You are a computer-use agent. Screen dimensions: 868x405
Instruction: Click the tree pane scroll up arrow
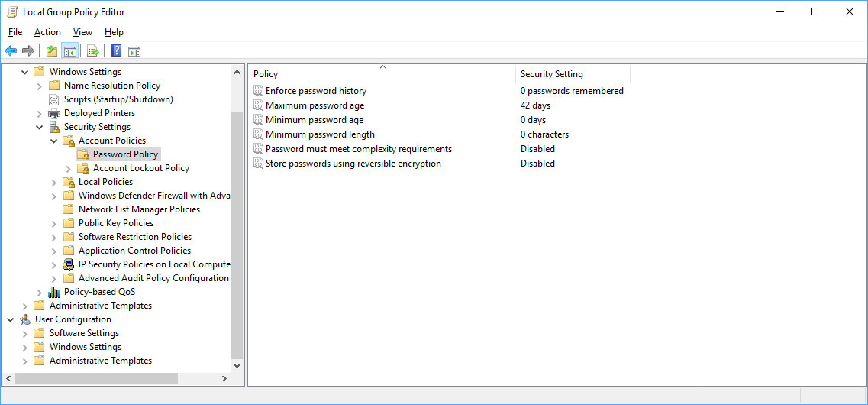237,72
